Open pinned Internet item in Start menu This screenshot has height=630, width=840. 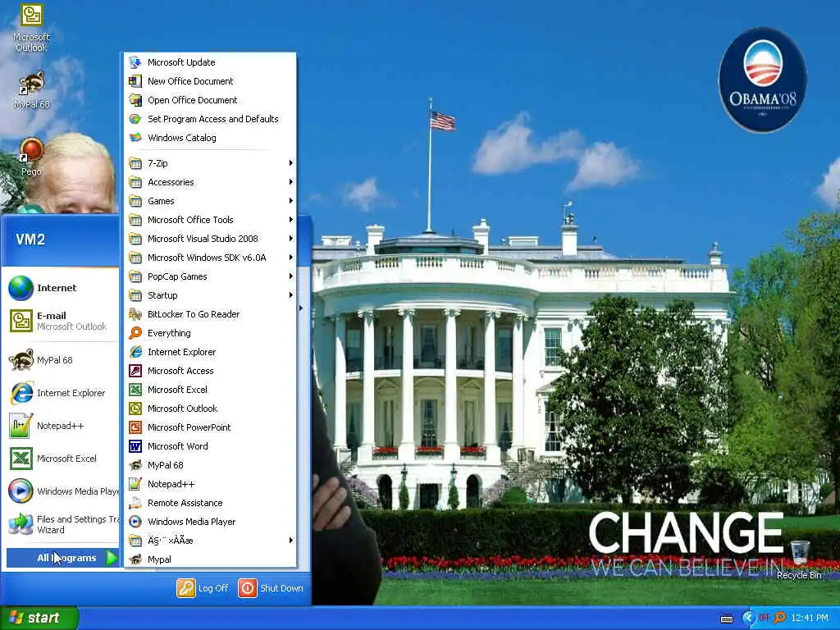tap(62, 288)
